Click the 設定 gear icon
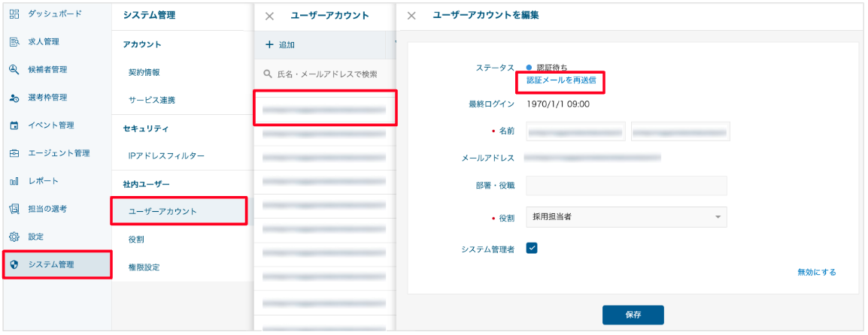The height and width of the screenshot is (335, 868). pos(14,237)
